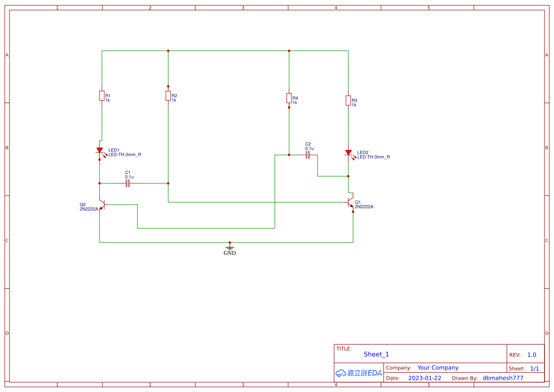554x392 pixels.
Task: Click the Sheet_1 title text
Action: 376,354
